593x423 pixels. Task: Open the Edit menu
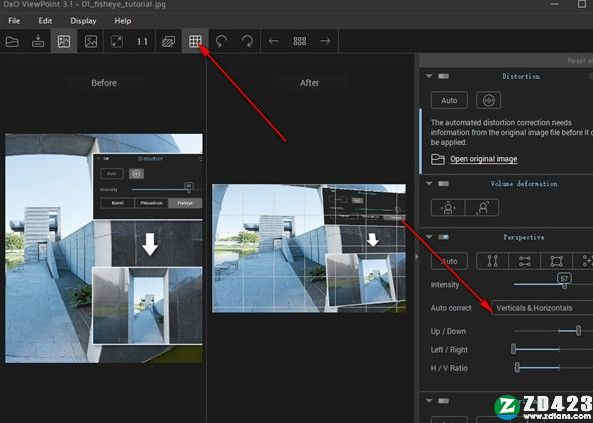pos(45,21)
